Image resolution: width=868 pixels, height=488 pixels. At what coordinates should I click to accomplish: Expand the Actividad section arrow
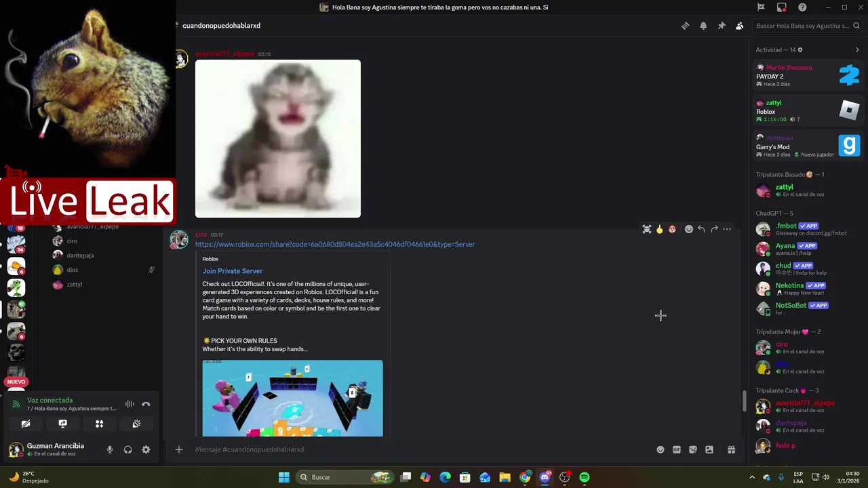pos(857,49)
